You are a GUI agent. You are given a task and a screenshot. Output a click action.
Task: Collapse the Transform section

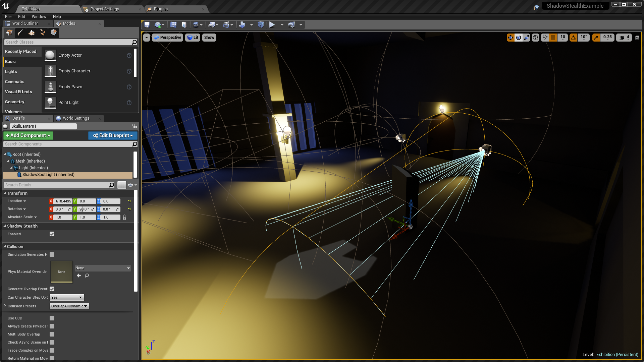click(5, 193)
